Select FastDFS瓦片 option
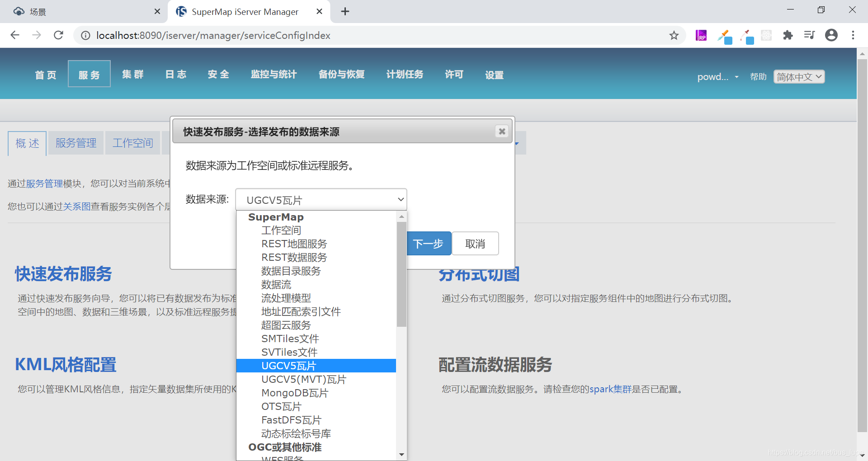This screenshot has width=868, height=461. [x=316, y=420]
